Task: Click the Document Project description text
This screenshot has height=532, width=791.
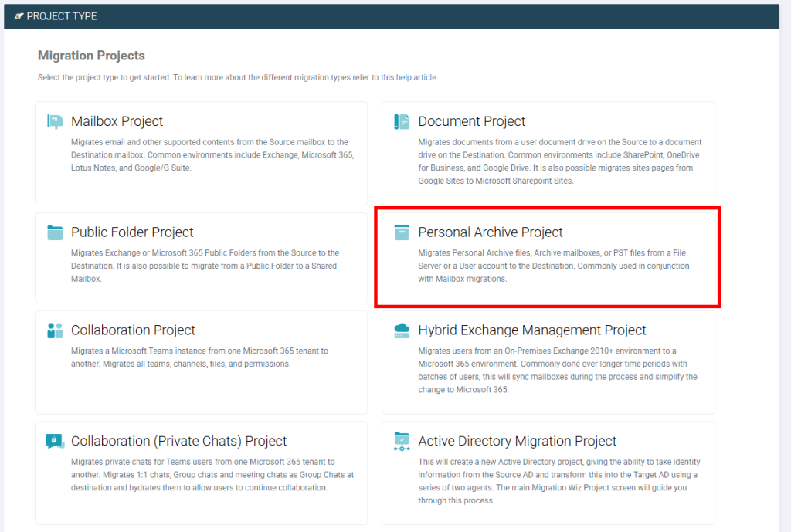Action: [560, 161]
